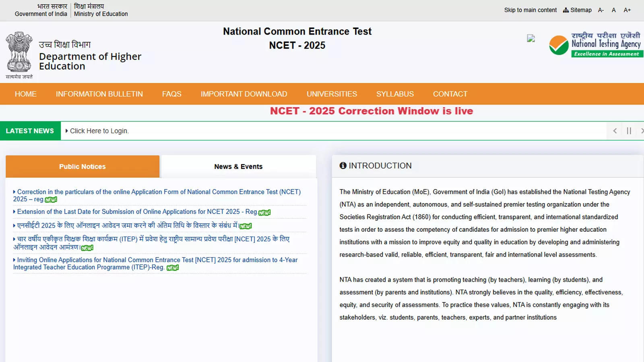Decrease font size using A- control
Image resolution: width=644 pixels, height=362 pixels.
click(601, 10)
